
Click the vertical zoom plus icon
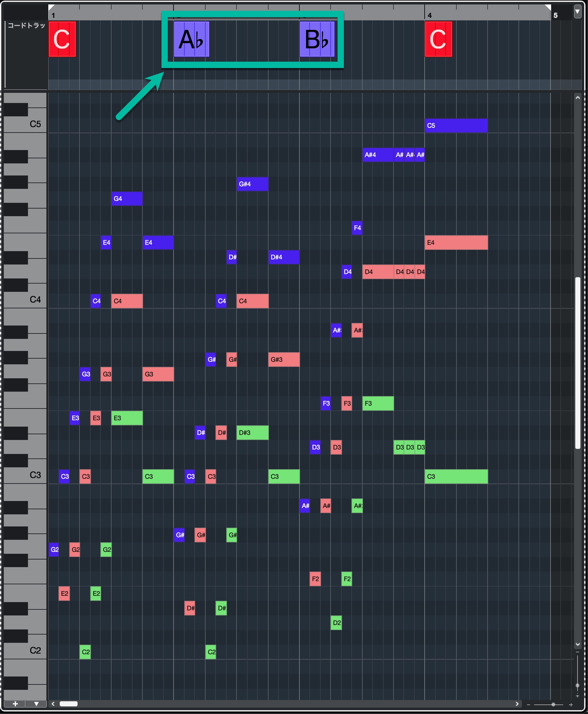click(x=578, y=696)
